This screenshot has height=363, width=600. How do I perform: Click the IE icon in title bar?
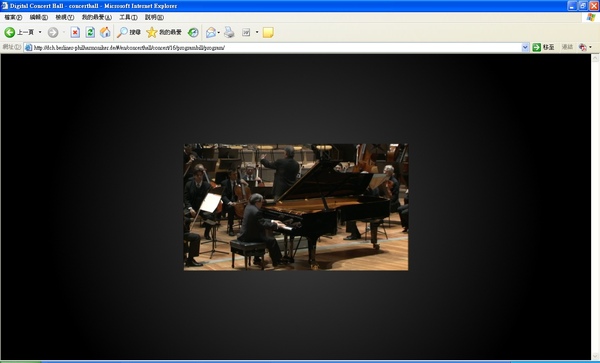pos(5,6)
